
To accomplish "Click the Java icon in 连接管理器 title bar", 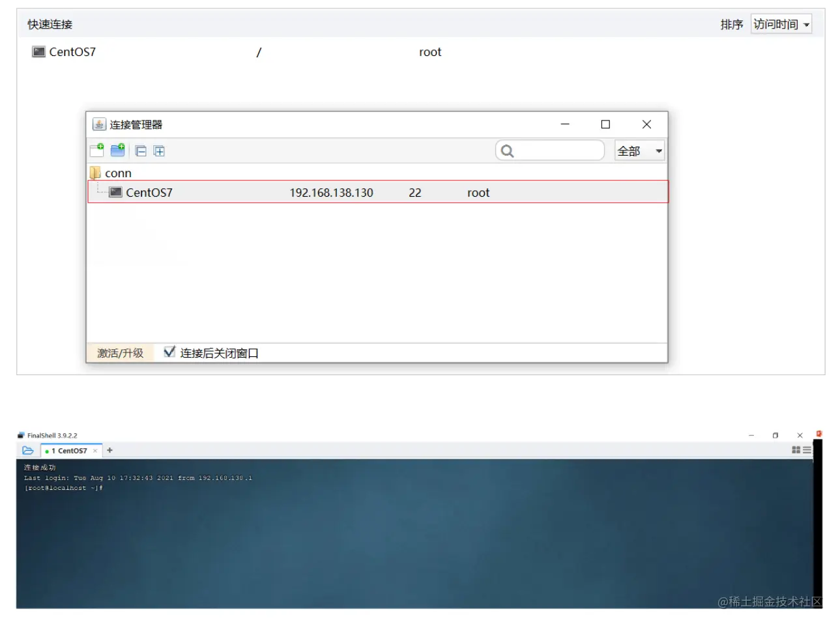I will click(x=99, y=124).
